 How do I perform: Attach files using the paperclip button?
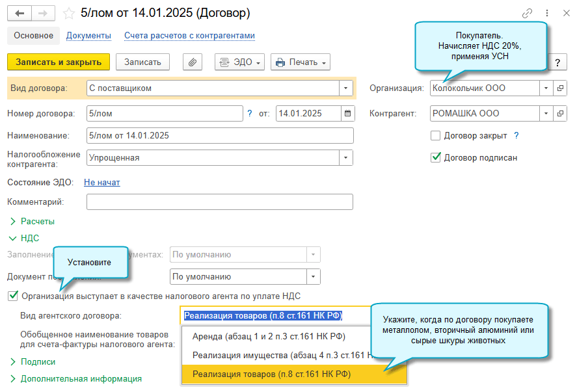click(193, 62)
